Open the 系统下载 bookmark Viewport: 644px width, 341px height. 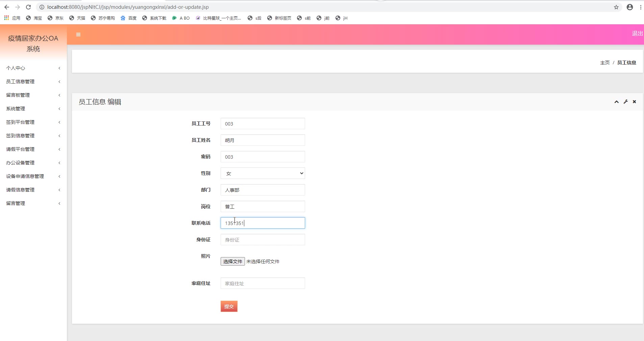pyautogui.click(x=154, y=18)
